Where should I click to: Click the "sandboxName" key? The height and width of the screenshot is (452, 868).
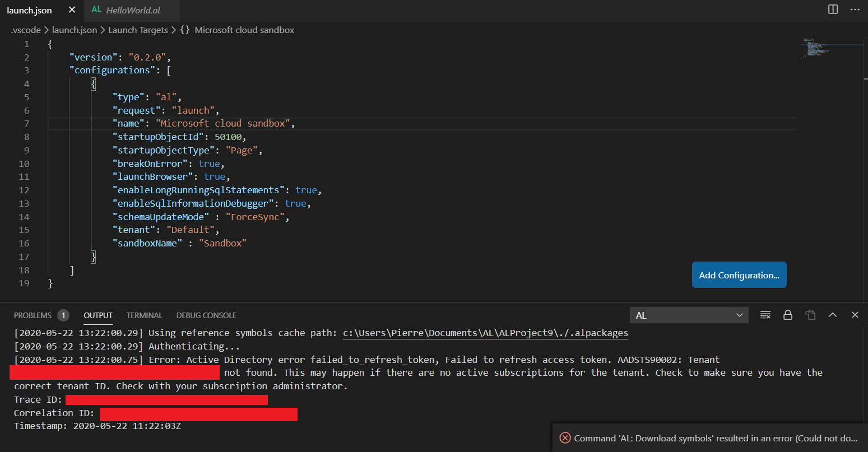pos(147,244)
